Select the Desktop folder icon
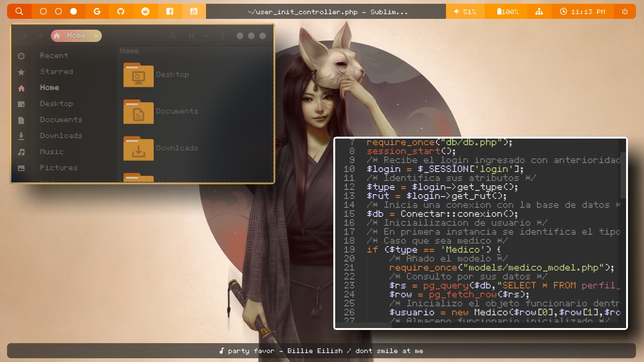This screenshot has height=362, width=644. pos(139,75)
